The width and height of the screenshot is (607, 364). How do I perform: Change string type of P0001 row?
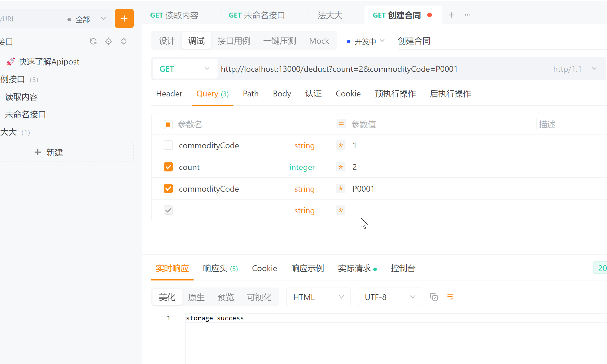pyautogui.click(x=304, y=189)
